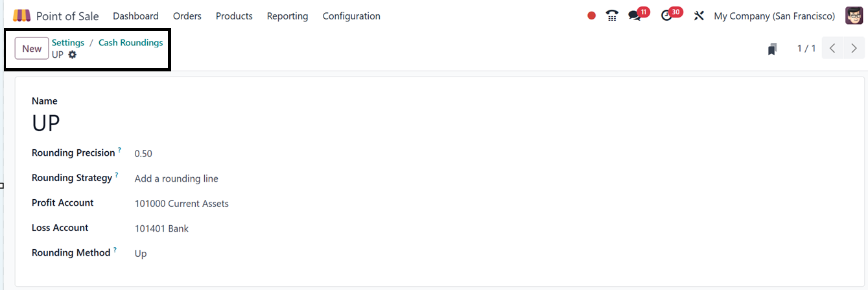Click the Point of Sale app logo
The height and width of the screenshot is (290, 868).
[x=21, y=16]
